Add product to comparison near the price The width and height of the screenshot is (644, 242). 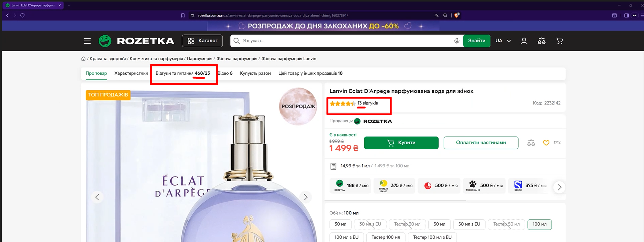pos(531,143)
